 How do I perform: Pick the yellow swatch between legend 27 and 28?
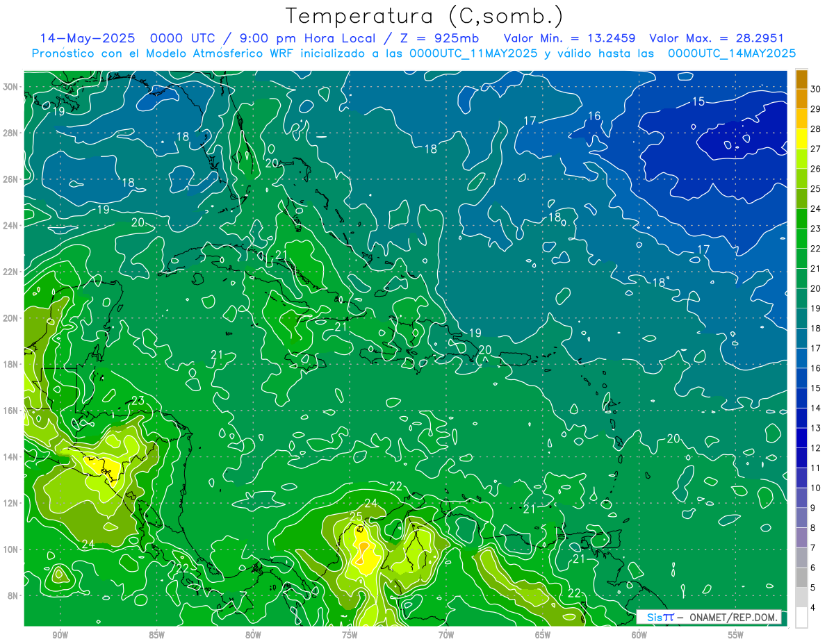click(802, 139)
